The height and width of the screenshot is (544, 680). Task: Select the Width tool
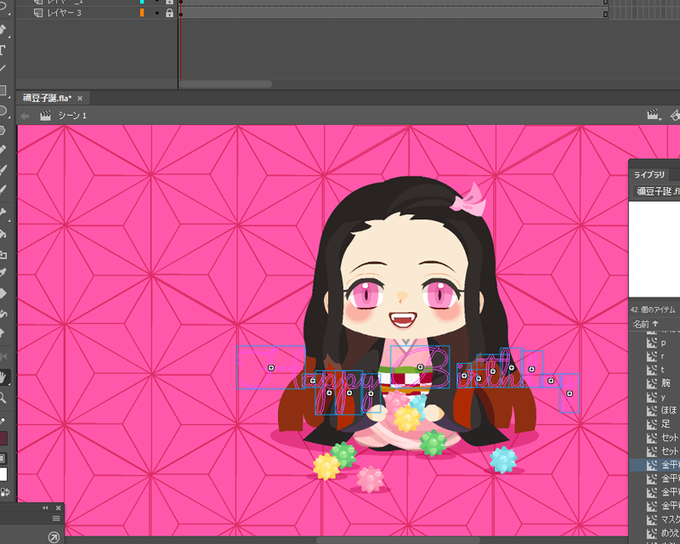pyautogui.click(x=2, y=314)
